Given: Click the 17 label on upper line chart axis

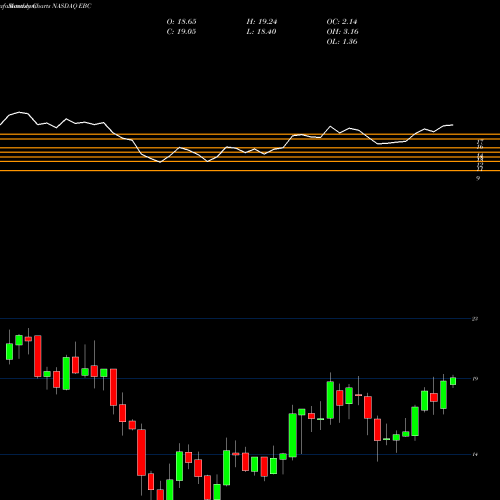Looking at the screenshot, I should click(x=480, y=142).
